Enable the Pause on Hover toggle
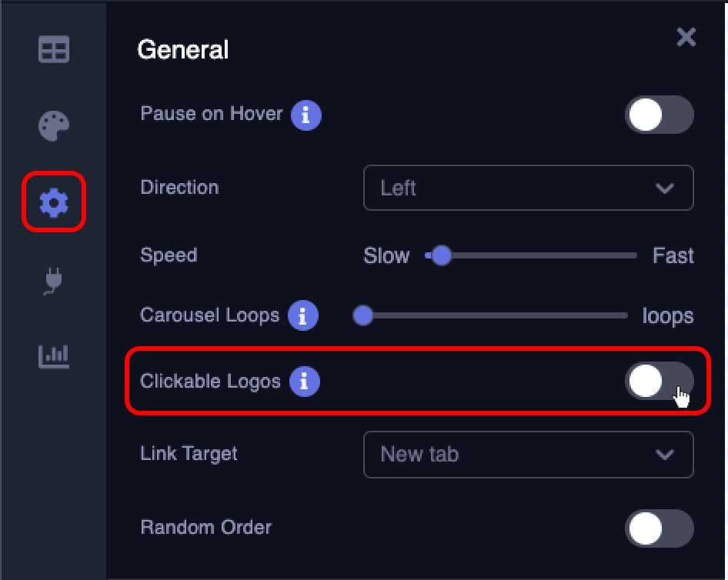Viewport: 728px width, 580px height. (659, 115)
